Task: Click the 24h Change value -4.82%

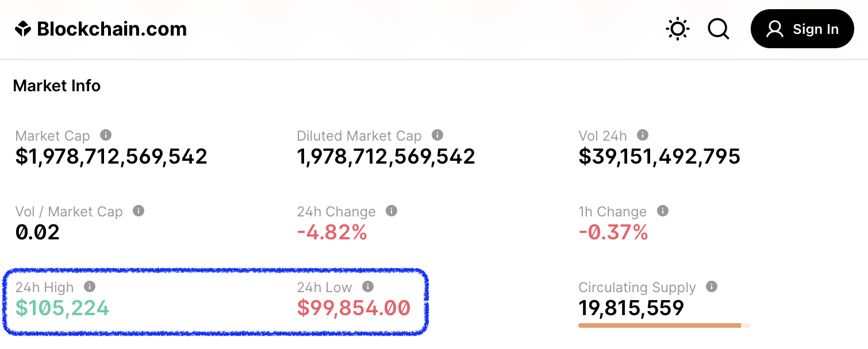Action: (x=332, y=232)
